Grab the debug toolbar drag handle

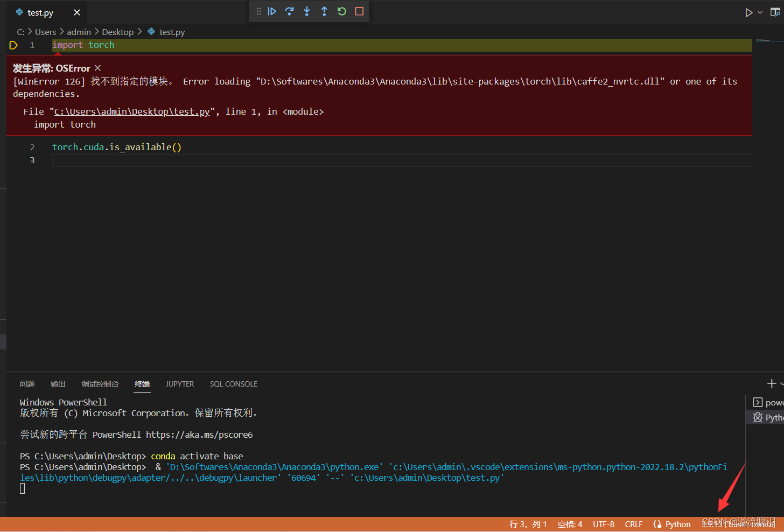point(259,11)
